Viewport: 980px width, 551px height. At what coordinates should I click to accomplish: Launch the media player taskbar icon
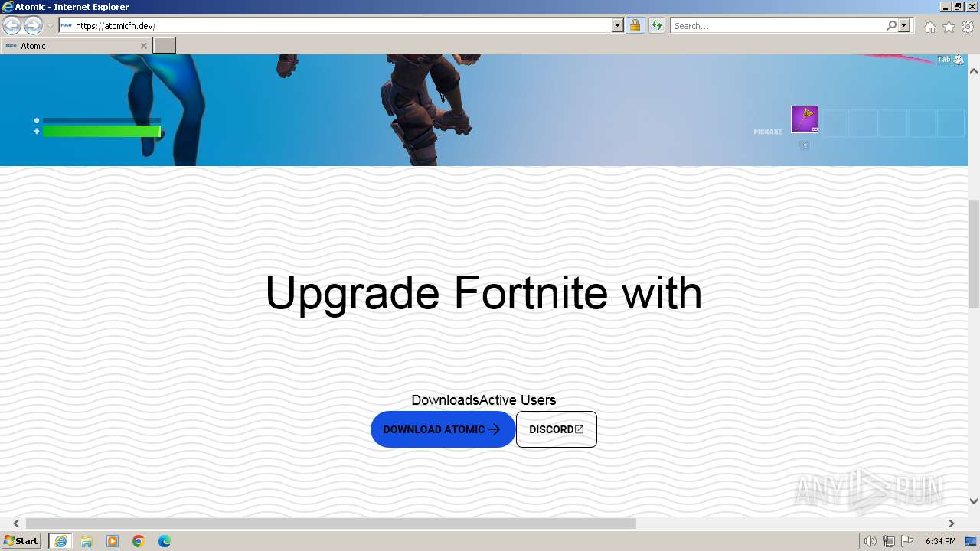point(113,541)
